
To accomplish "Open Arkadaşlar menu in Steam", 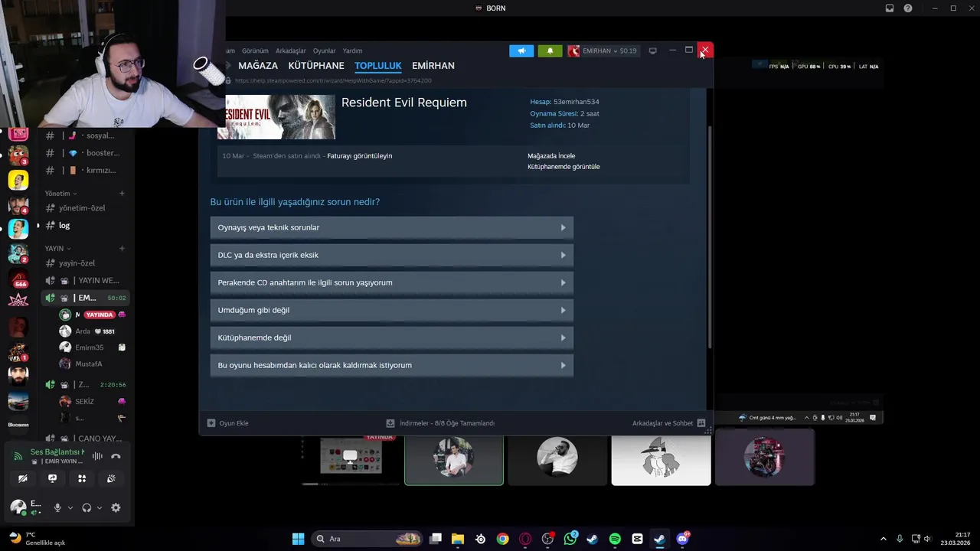I will pyautogui.click(x=291, y=51).
